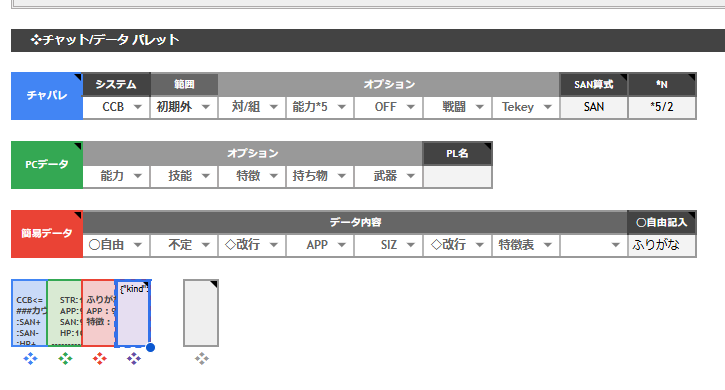Click the purple diamond icon under the kind cell
This screenshot has width=725, height=390.
134,359
